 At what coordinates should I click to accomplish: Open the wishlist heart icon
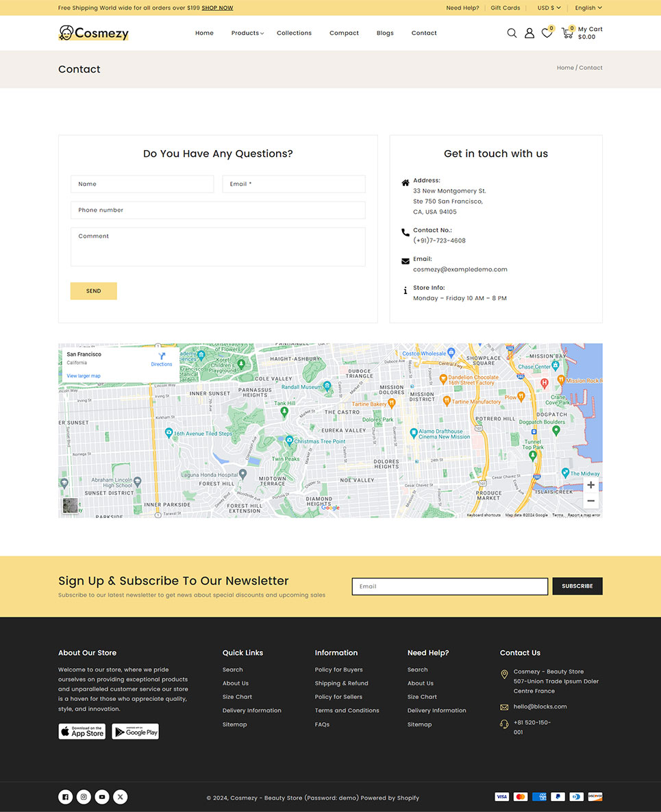click(x=547, y=33)
